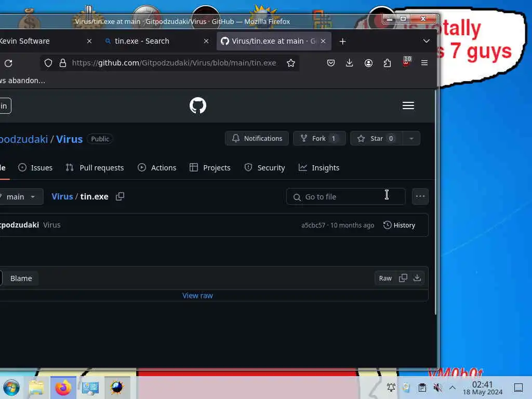532x399 pixels.
Task: Click the page vertical scrollbar
Action: [436, 203]
